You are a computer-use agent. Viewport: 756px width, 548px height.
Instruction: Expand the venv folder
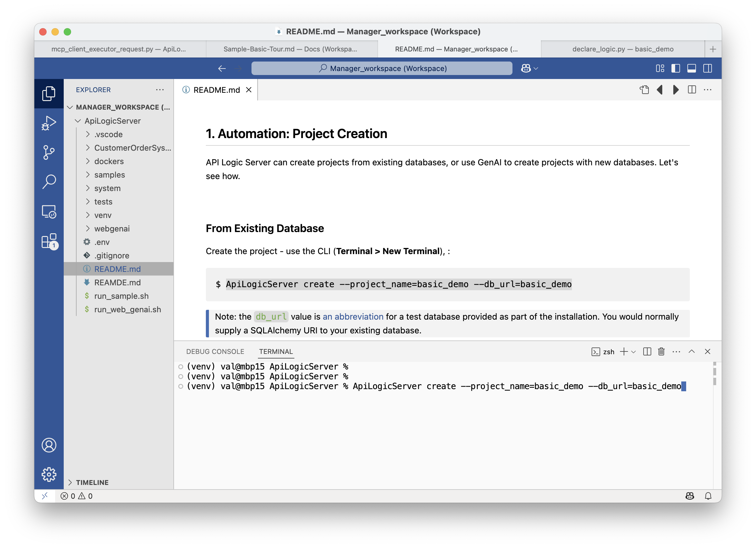119,215
